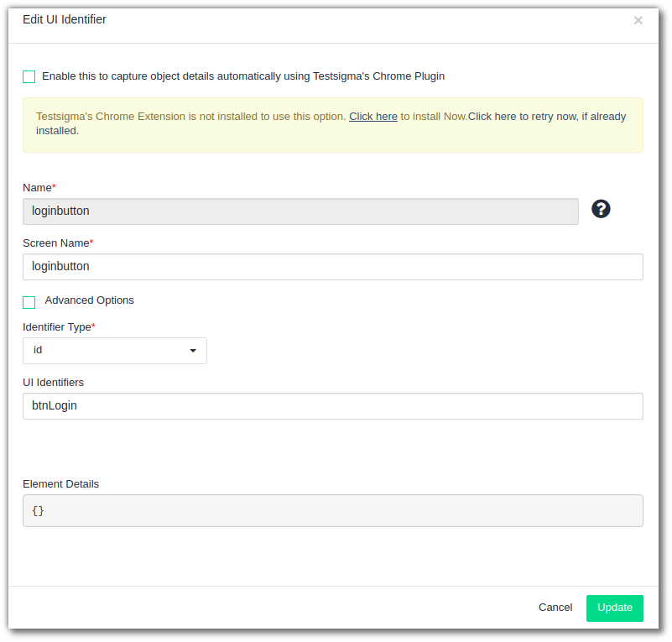Close the Edit UI Identifier dialog
Screen dimensions: 672x642
click(x=638, y=20)
